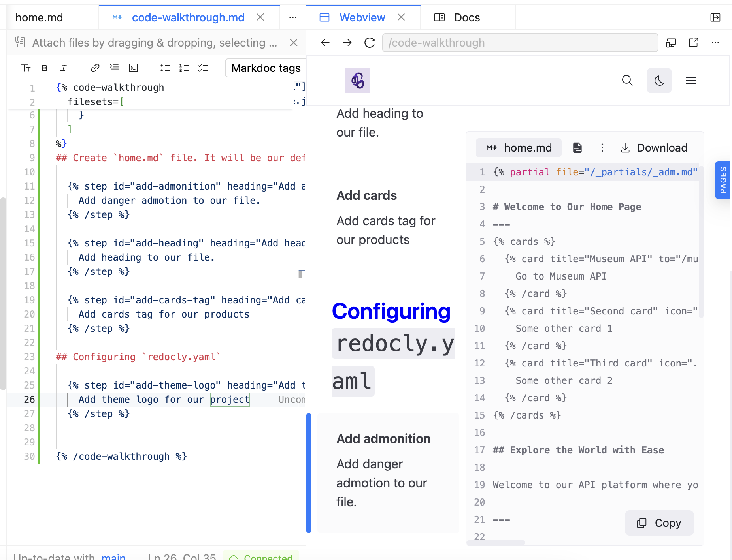Screen dimensions: 732x560
Task: Download the home.md file
Action: (x=654, y=148)
